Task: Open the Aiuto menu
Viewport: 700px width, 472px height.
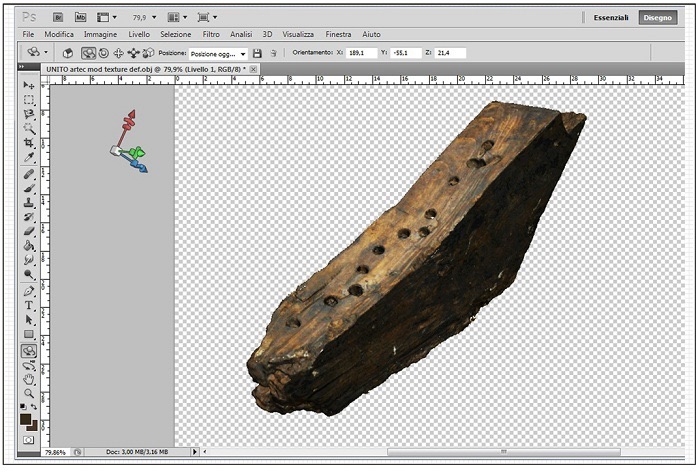Action: pos(371,34)
